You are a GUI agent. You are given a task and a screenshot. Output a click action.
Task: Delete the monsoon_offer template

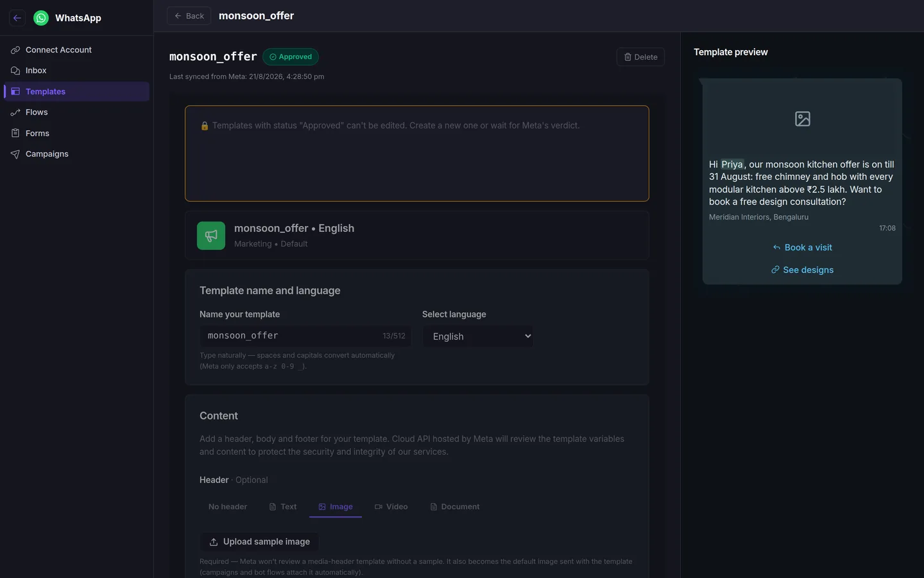click(x=640, y=57)
